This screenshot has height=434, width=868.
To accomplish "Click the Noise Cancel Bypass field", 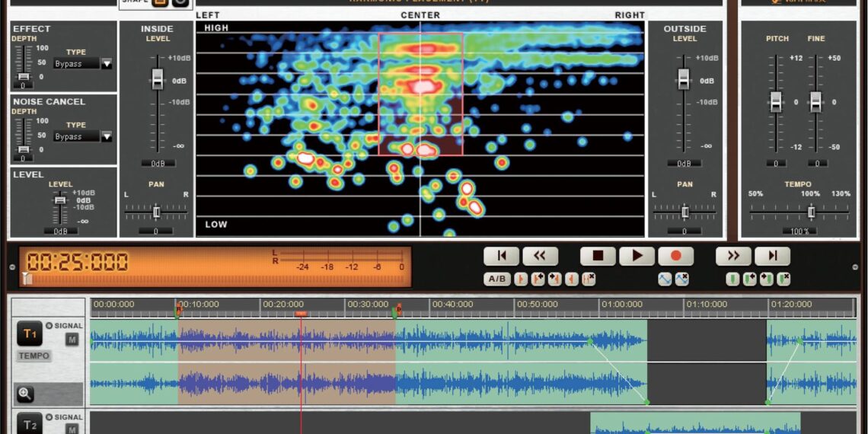I will pos(76,137).
